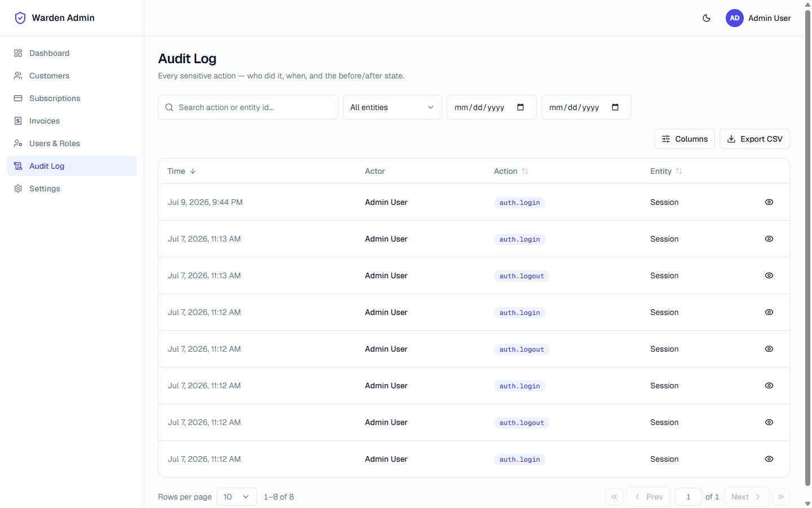Sort the table by the Entity column
This screenshot has height=508, width=812.
click(666, 171)
